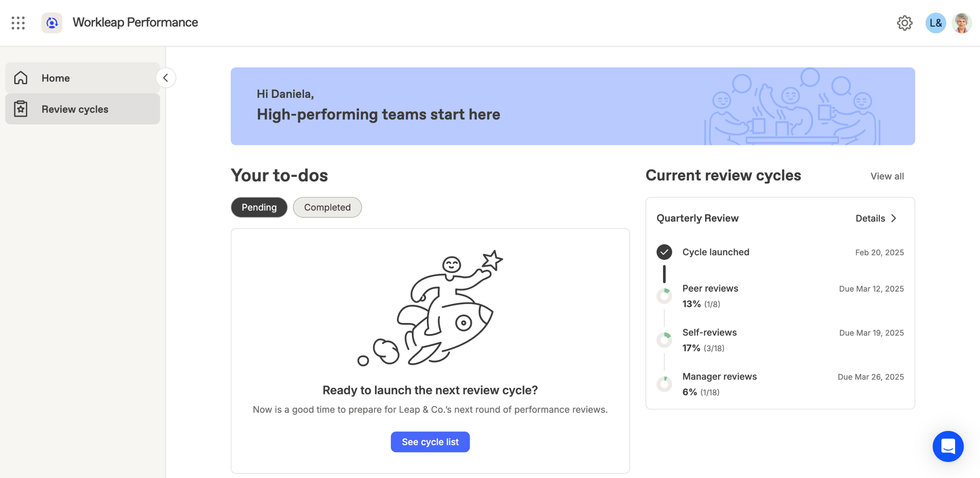Click the Workleap Performance logo icon
980x478 pixels.
click(x=52, y=23)
